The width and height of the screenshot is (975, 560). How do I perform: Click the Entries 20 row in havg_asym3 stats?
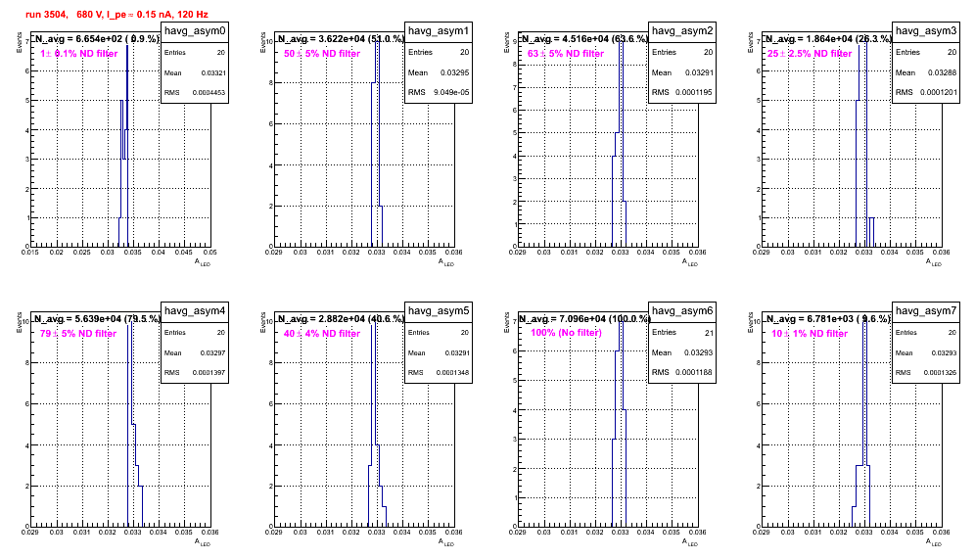[926, 52]
